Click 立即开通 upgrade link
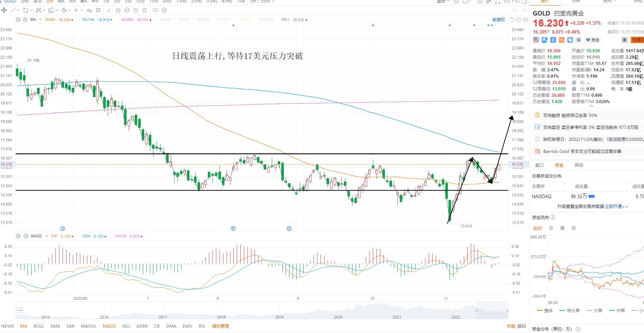The image size is (644, 333). pyautogui.click(x=613, y=207)
